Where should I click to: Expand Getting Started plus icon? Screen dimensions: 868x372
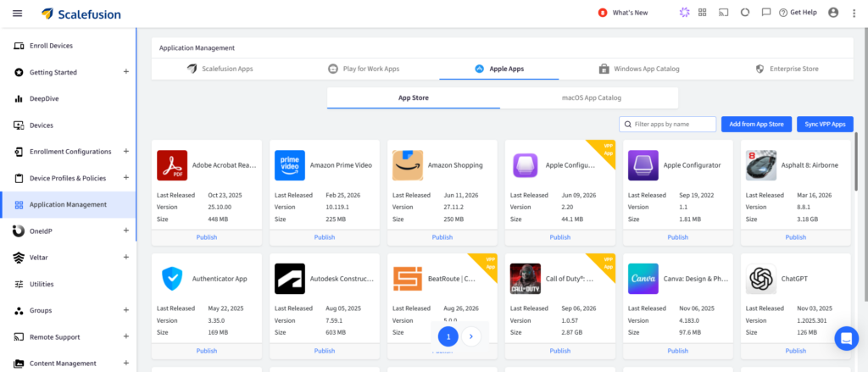pos(125,72)
